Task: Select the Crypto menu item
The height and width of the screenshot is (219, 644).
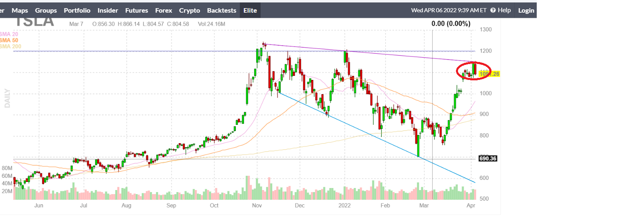Action: tap(190, 11)
